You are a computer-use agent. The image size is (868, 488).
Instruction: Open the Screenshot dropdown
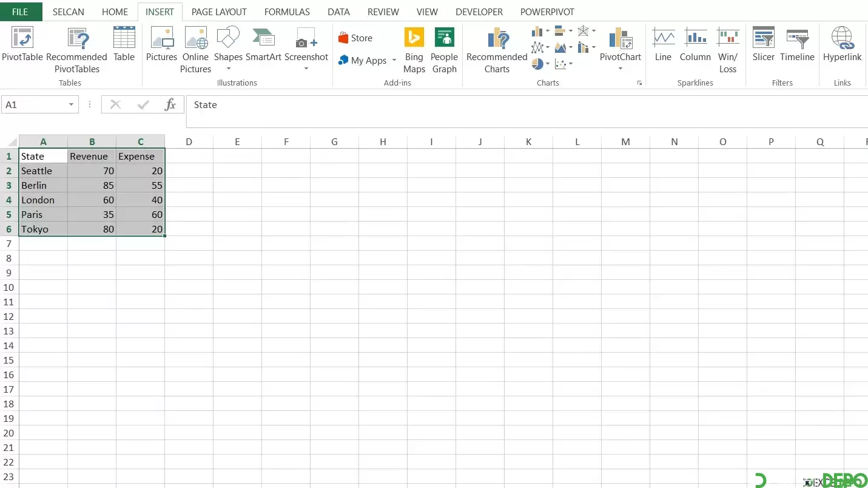pyautogui.click(x=306, y=49)
